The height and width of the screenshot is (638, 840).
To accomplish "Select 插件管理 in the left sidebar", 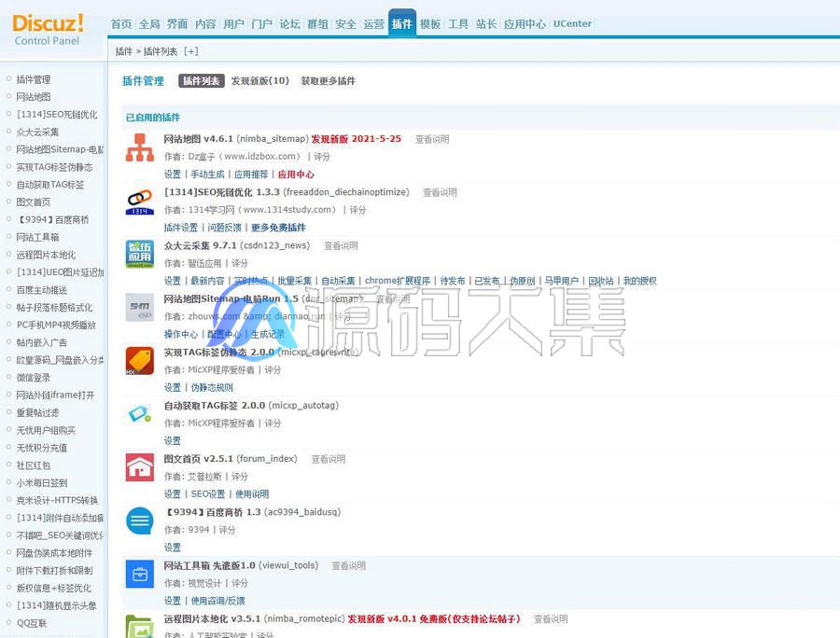I will click(34, 79).
